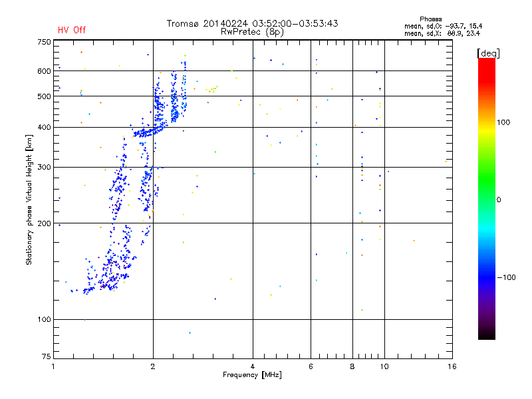532x399 pixels.
Task: Click the 200 tick on the height axis
Action: point(44,223)
